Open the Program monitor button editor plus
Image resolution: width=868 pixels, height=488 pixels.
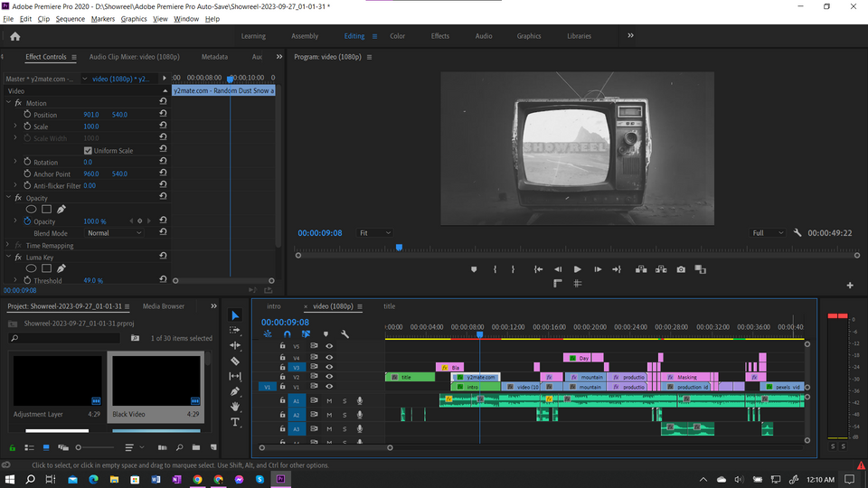850,286
